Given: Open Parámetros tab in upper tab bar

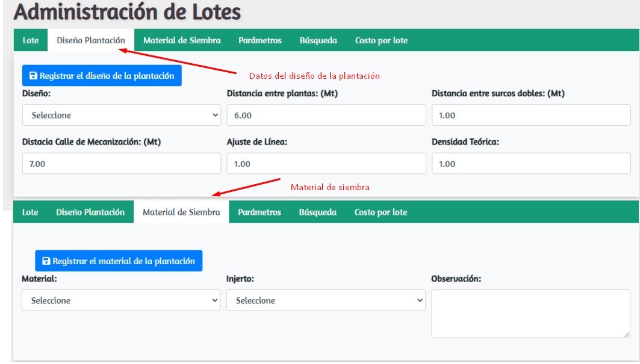Looking at the screenshot, I should (x=260, y=40).
